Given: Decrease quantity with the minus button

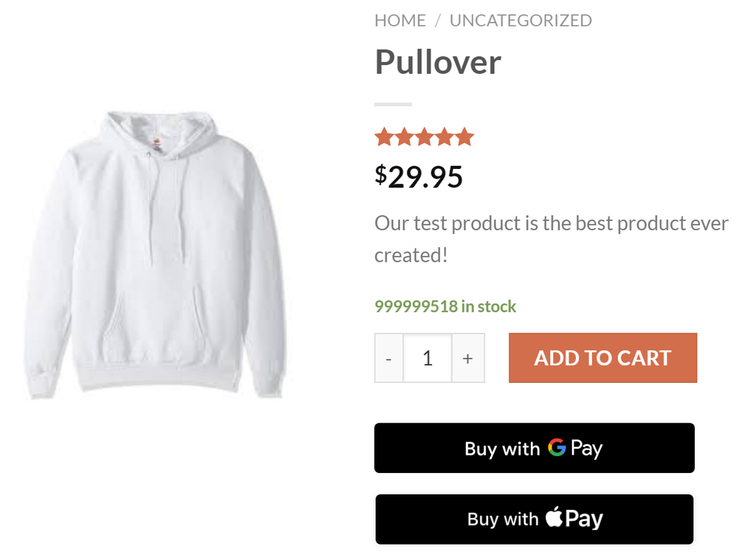Looking at the screenshot, I should [389, 359].
